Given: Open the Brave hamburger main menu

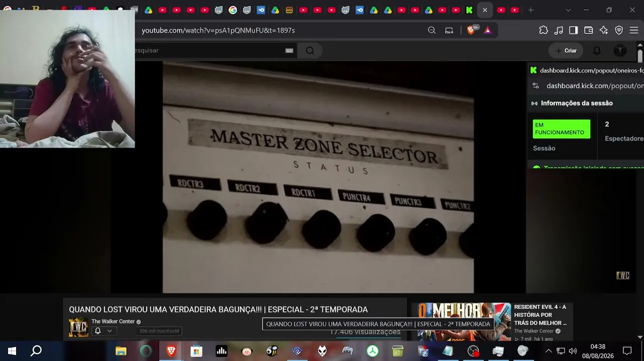Looking at the screenshot, I should [x=634, y=30].
